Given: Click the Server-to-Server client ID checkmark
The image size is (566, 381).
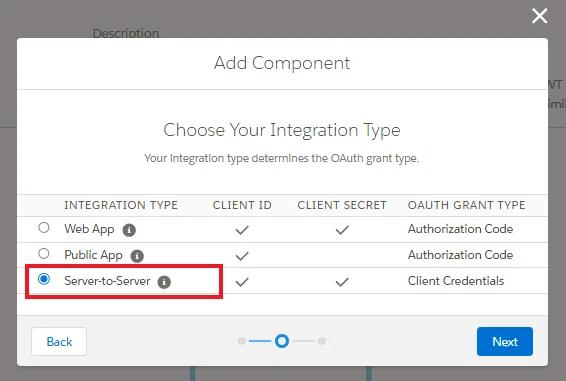Looking at the screenshot, I should click(242, 282).
